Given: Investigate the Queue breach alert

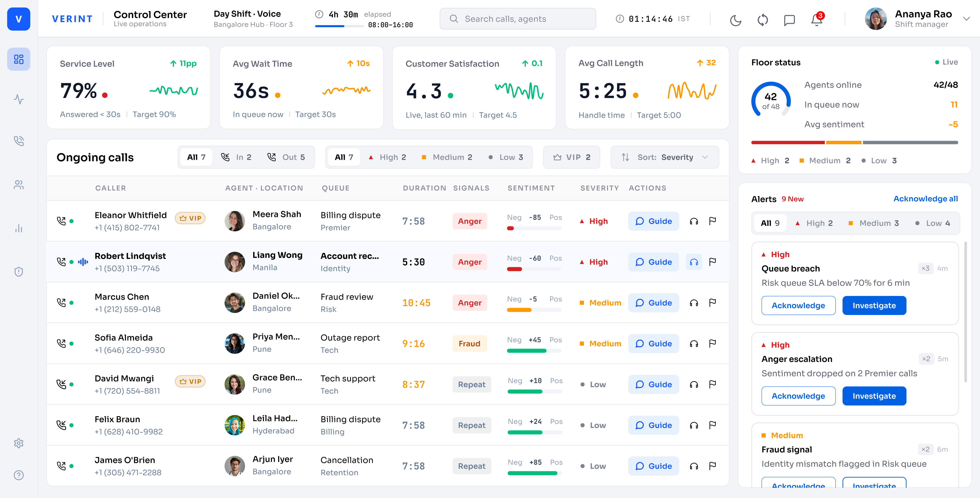Looking at the screenshot, I should point(874,305).
